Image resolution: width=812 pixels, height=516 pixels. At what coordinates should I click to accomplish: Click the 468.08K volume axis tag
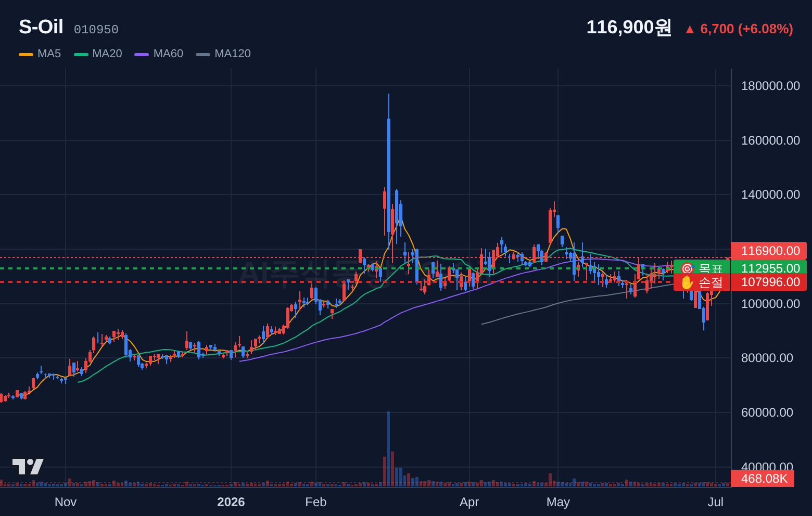pos(763,479)
